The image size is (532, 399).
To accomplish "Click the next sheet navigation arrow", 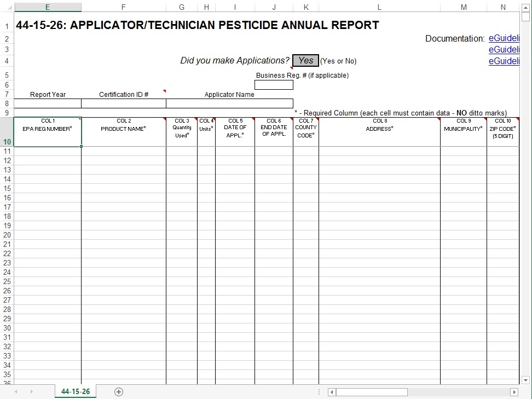I will [x=31, y=391].
